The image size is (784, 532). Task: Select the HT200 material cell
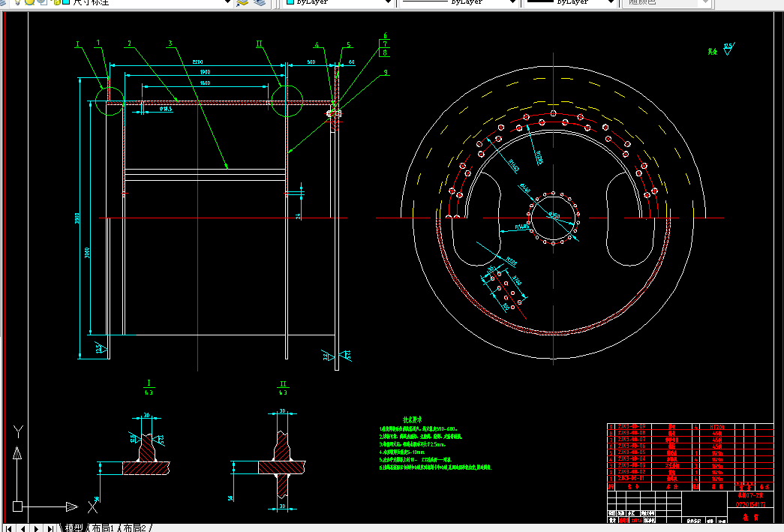coord(717,427)
